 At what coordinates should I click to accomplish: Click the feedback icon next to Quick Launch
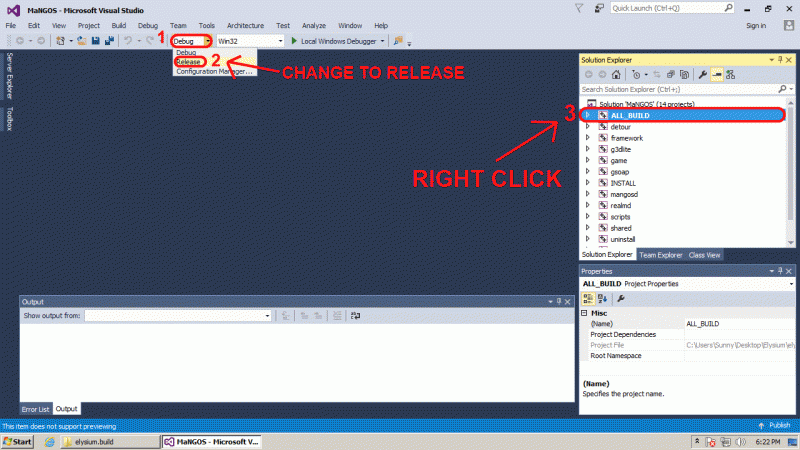[599, 8]
